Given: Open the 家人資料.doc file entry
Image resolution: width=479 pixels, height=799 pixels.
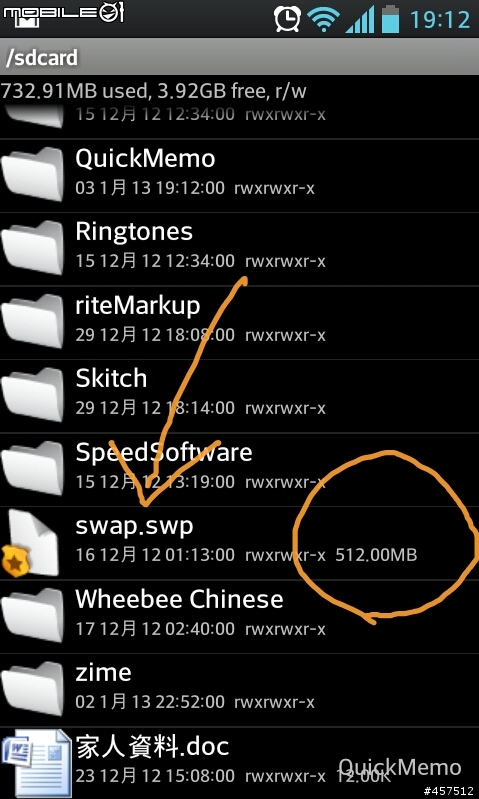Looking at the screenshot, I should (x=240, y=763).
